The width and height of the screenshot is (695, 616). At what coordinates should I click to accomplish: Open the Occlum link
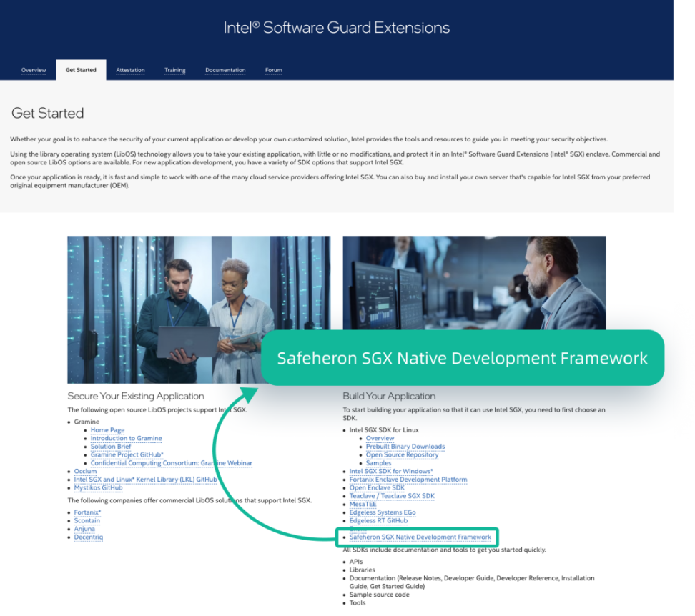85,472
